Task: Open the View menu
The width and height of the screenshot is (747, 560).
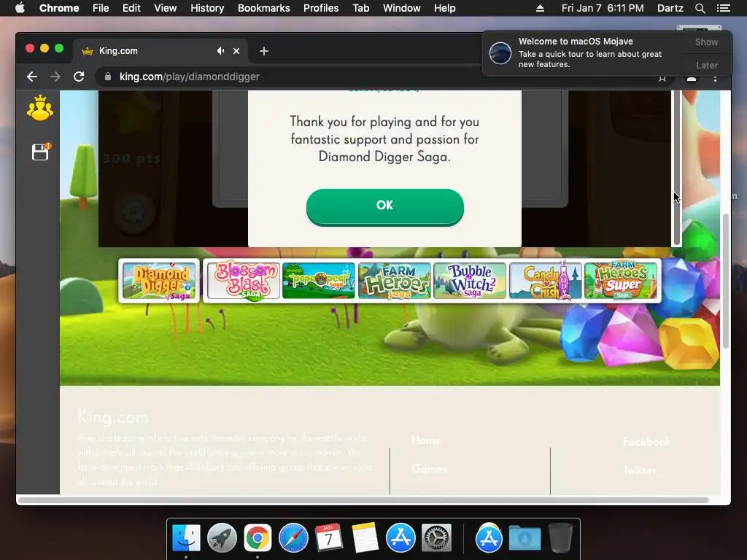Action: coord(166,8)
